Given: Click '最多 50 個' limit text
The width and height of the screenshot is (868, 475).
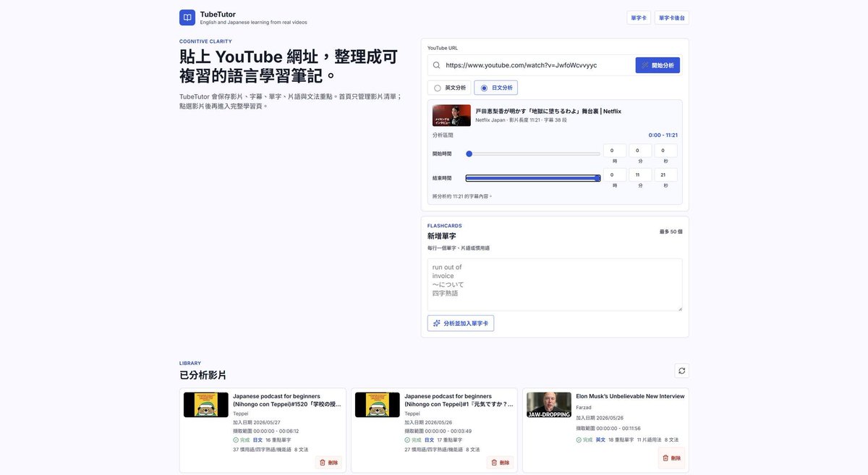Looking at the screenshot, I should (x=671, y=232).
